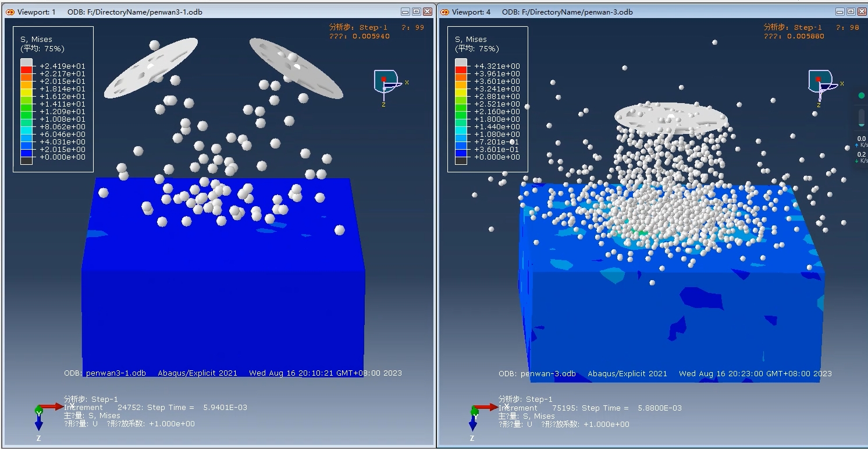Image resolution: width=868 pixels, height=449 pixels.
Task: Pick the perforated disc in Viewport 4
Action: (671, 118)
